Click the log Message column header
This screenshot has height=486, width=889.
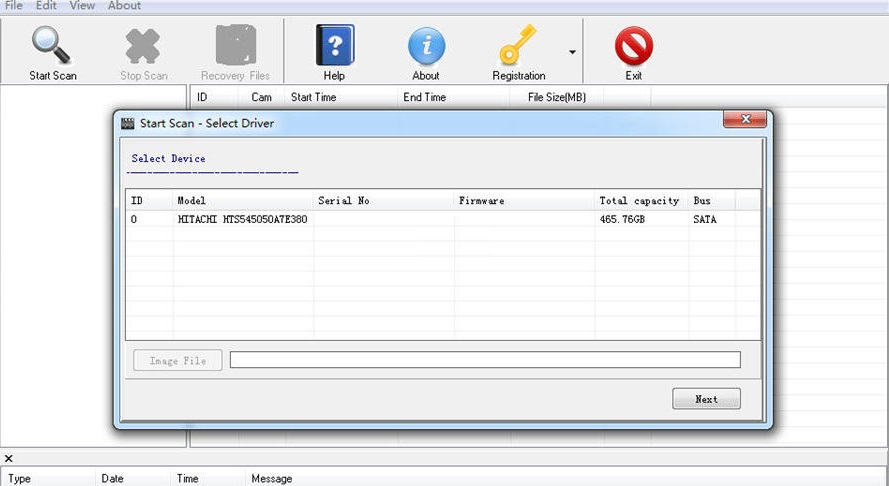coord(272,478)
